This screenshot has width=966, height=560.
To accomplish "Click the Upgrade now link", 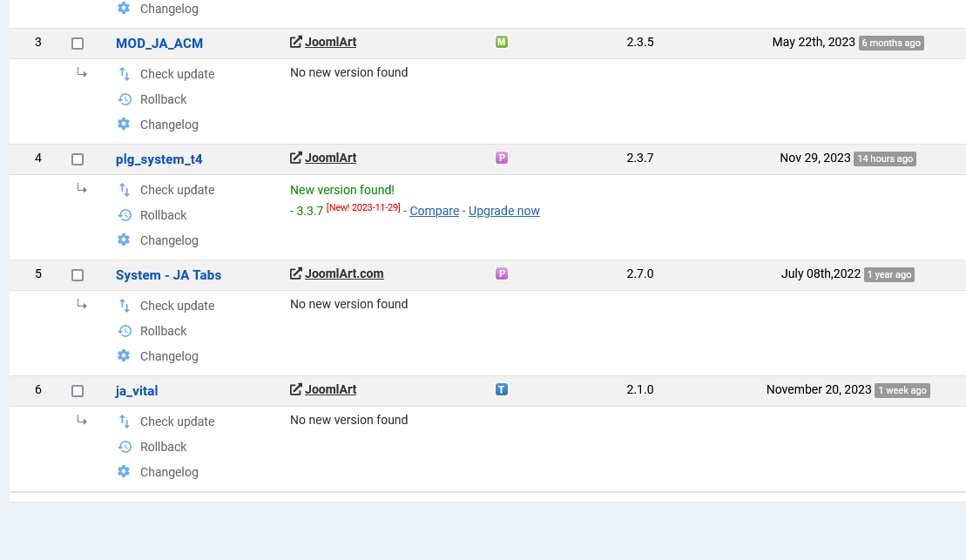I will coord(504,211).
